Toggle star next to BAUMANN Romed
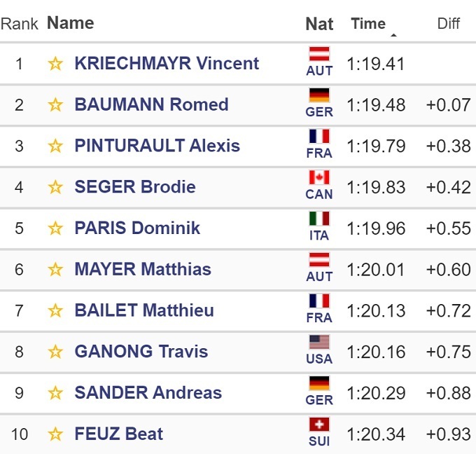 55,105
